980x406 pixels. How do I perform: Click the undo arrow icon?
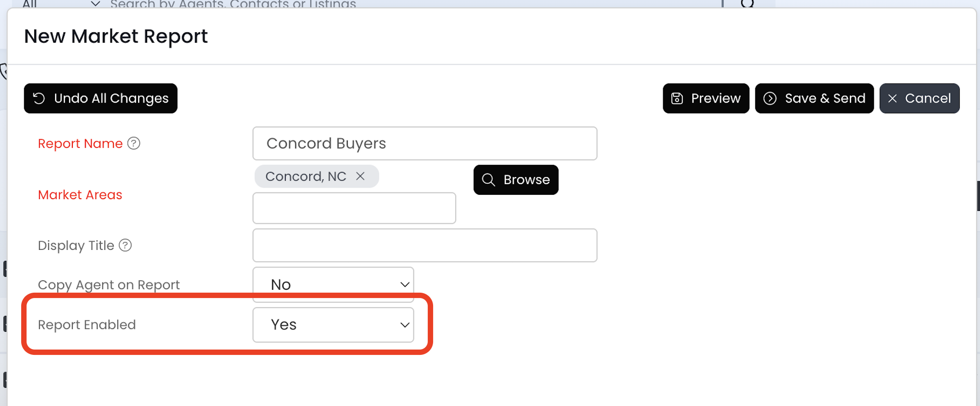pyautogui.click(x=39, y=98)
